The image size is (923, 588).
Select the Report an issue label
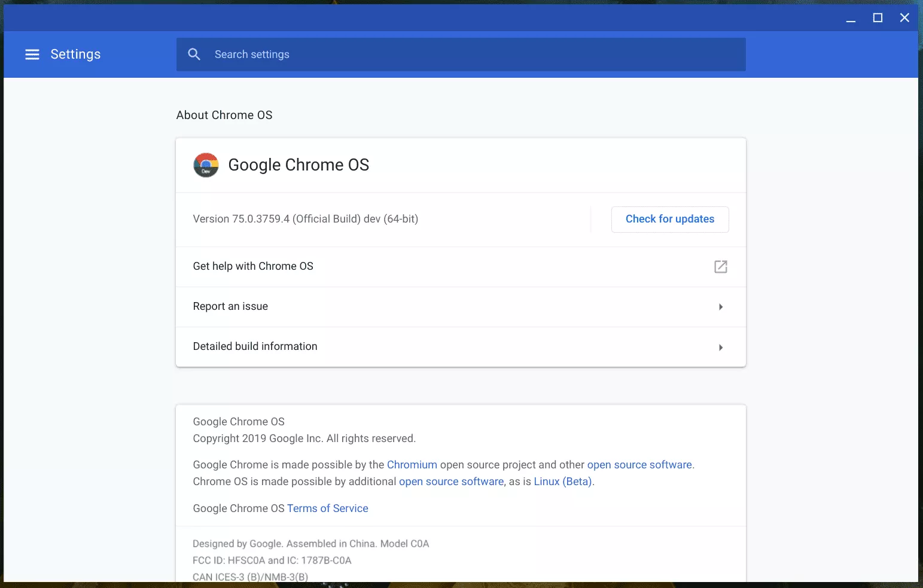click(230, 306)
